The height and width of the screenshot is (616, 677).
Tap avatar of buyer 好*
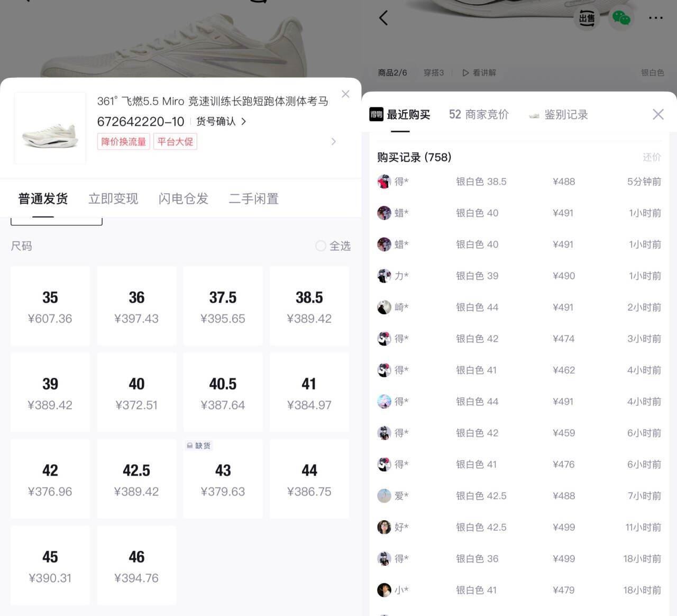coord(384,527)
